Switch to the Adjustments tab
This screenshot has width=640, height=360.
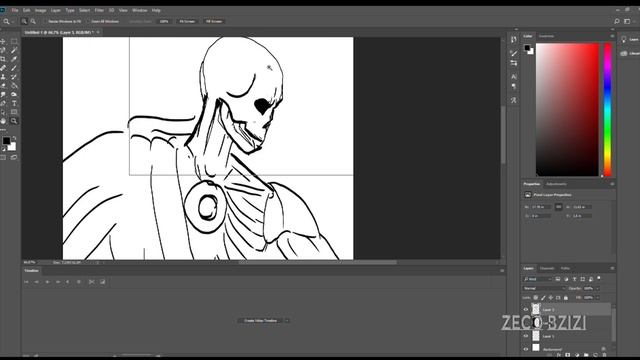(556, 184)
